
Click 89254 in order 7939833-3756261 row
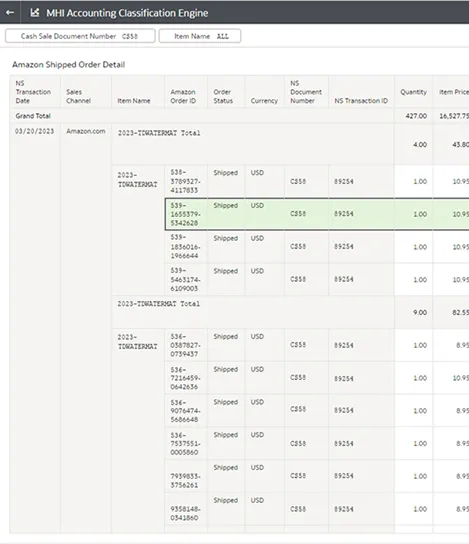pos(344,476)
